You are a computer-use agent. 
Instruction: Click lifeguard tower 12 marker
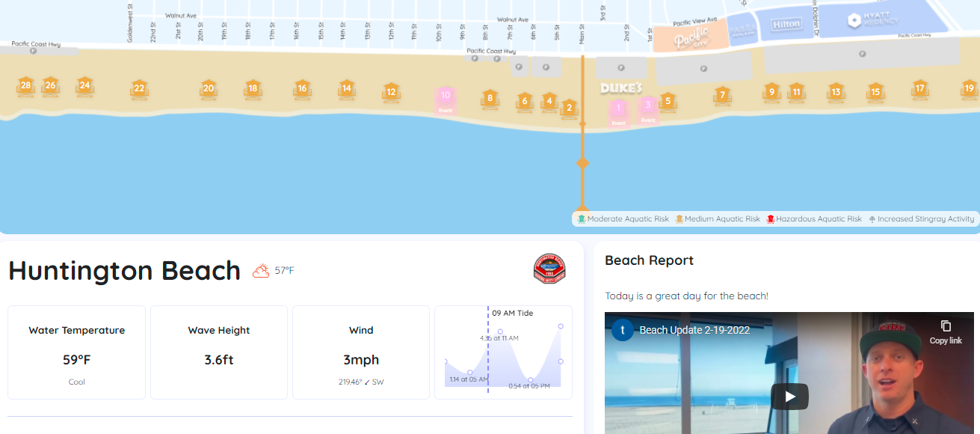click(x=390, y=93)
